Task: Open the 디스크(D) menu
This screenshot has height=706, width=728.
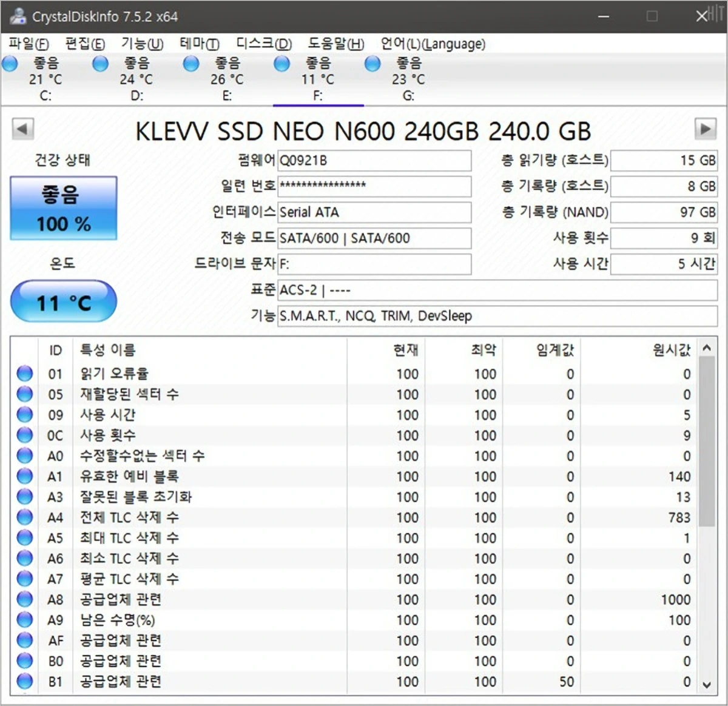Action: [264, 44]
